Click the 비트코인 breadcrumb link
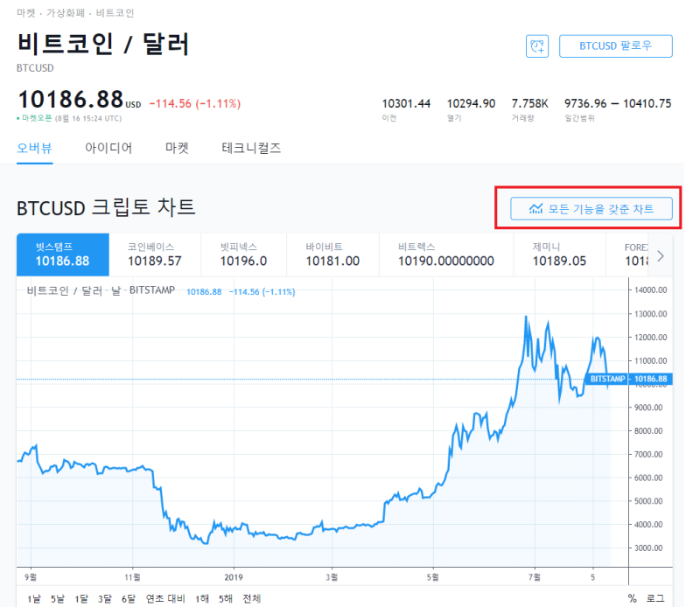 click(x=115, y=13)
